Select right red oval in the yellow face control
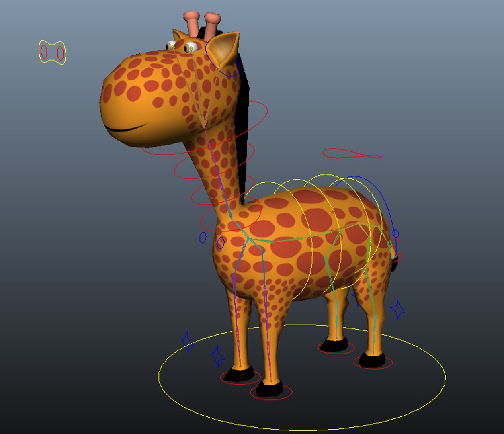The image size is (504, 434). click(x=61, y=53)
